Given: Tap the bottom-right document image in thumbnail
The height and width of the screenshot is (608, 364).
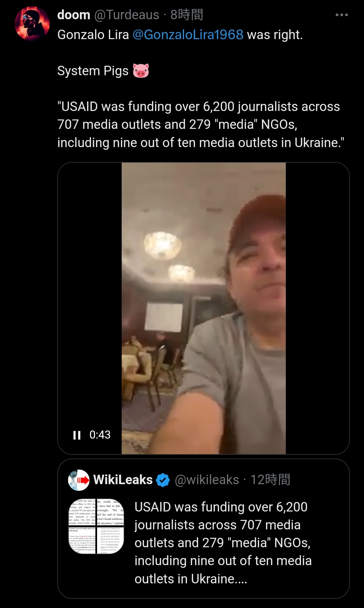Looking at the screenshot, I should tap(111, 541).
